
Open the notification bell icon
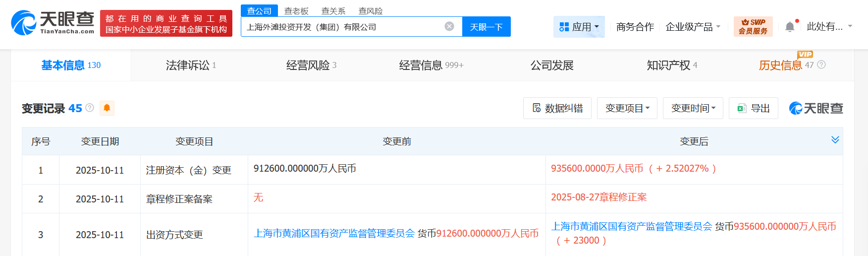(790, 27)
